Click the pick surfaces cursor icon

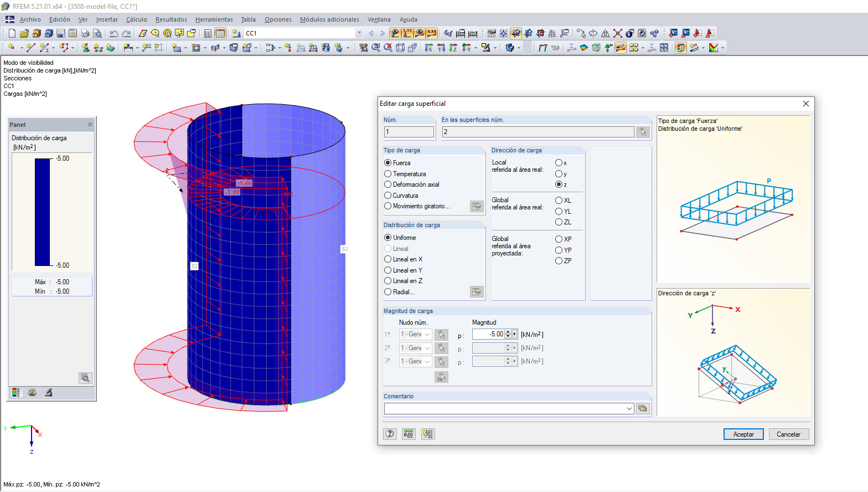coord(642,132)
